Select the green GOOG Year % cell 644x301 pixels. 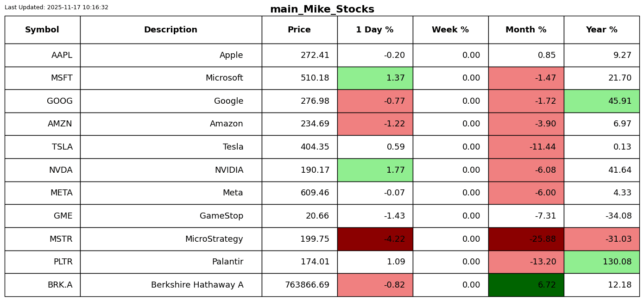[601, 101]
